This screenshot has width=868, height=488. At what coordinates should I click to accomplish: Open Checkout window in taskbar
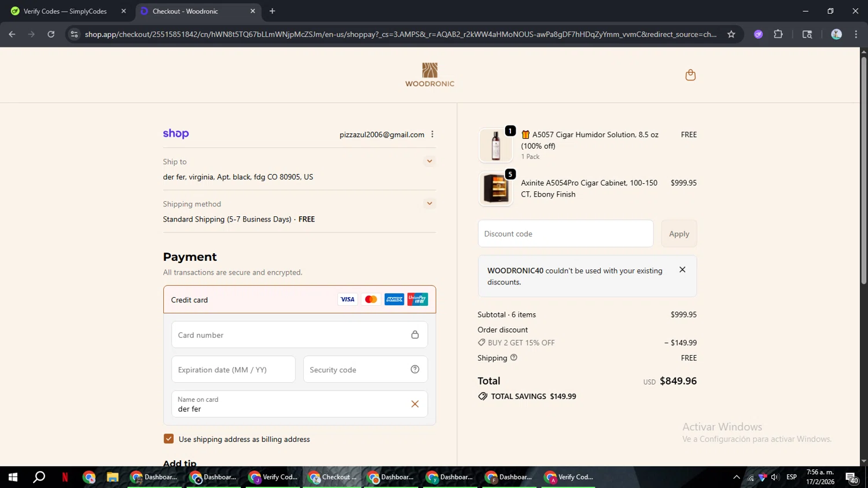click(x=333, y=477)
